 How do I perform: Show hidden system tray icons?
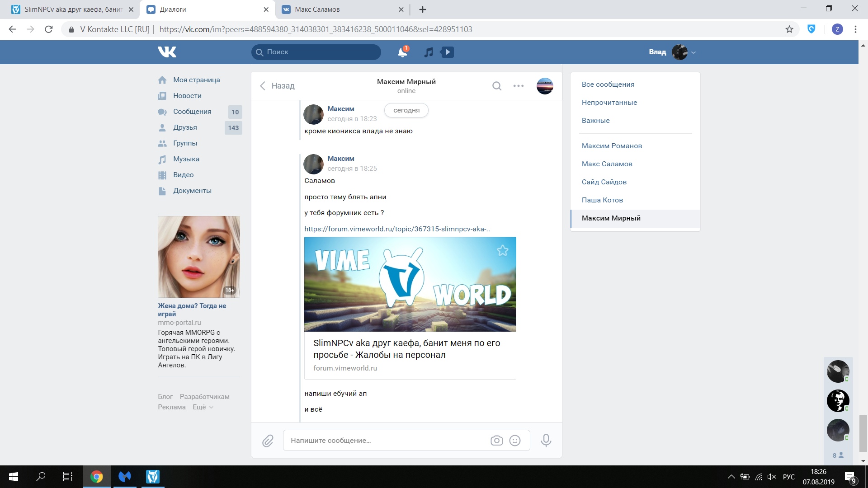point(731,477)
